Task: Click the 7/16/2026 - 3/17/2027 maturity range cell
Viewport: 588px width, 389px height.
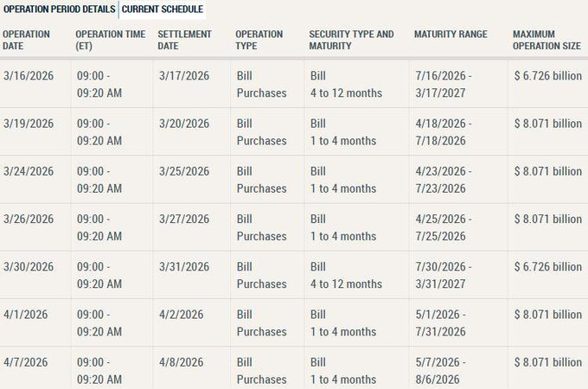Action: tap(451, 85)
